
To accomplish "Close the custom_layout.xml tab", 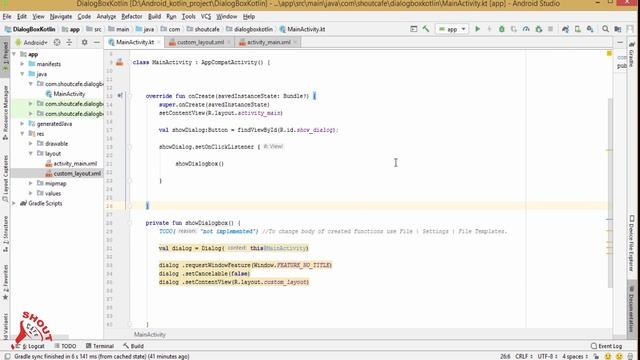I will point(229,42).
